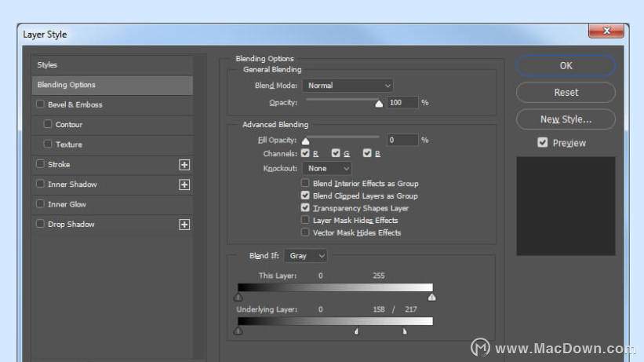Screen dimensions: 644x362
Task: Enable Texture checkbox
Action: (x=48, y=144)
